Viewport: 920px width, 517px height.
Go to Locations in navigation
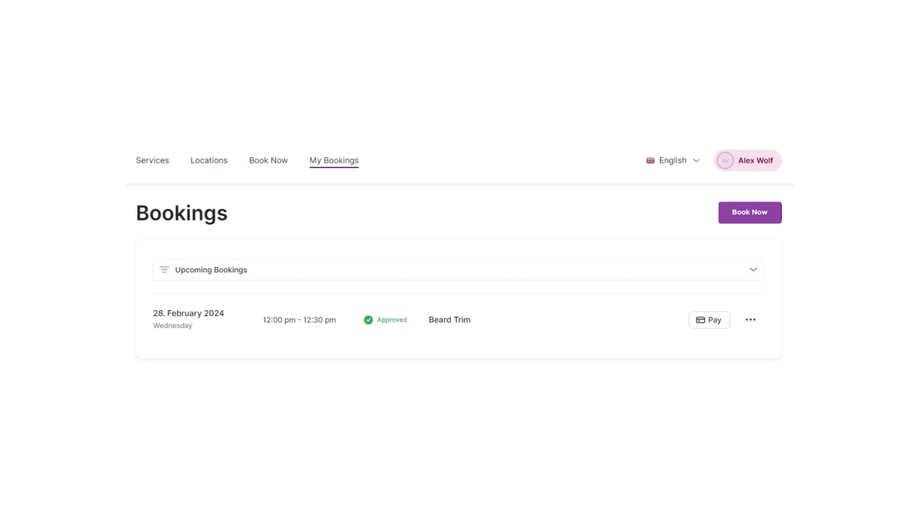point(209,160)
